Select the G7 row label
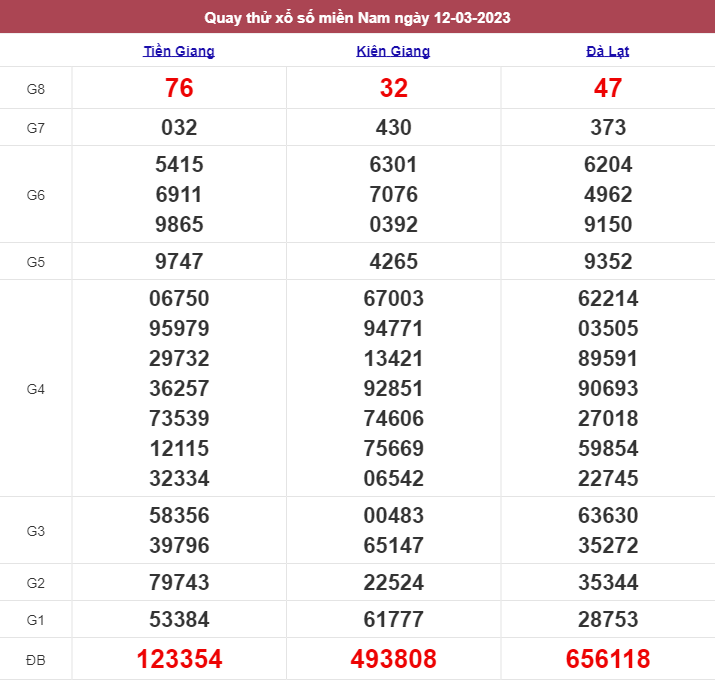This screenshot has width=715, height=680. point(36,128)
